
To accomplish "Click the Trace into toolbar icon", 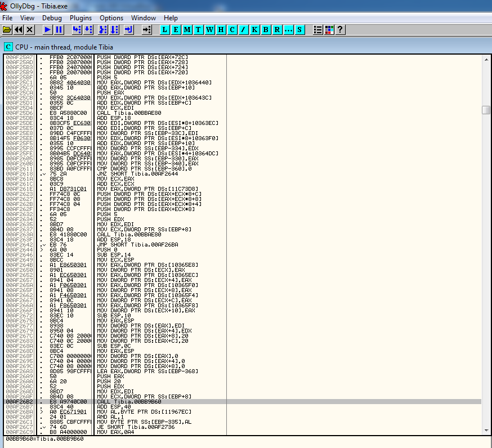I will pos(103,30).
